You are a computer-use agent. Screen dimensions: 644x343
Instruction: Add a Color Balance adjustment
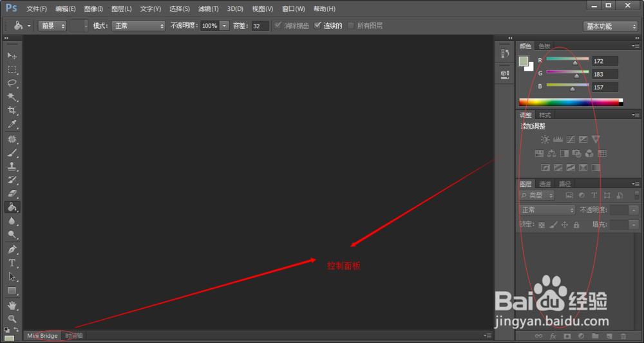tap(552, 154)
